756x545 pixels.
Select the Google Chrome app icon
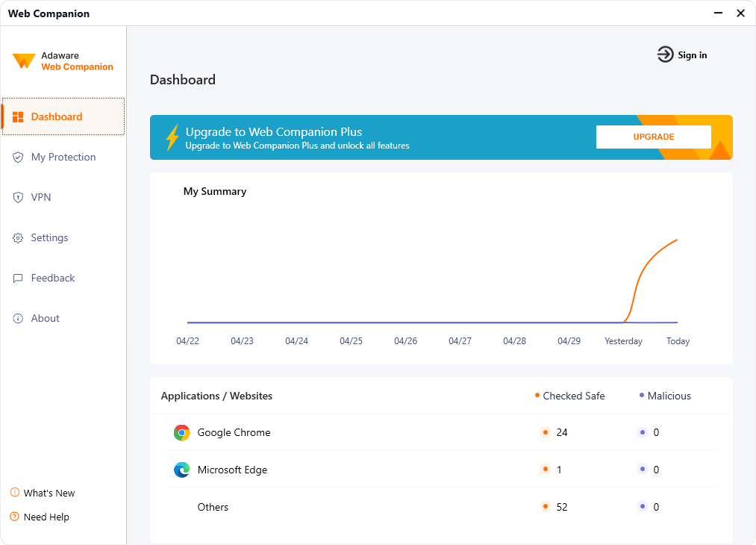pos(181,432)
